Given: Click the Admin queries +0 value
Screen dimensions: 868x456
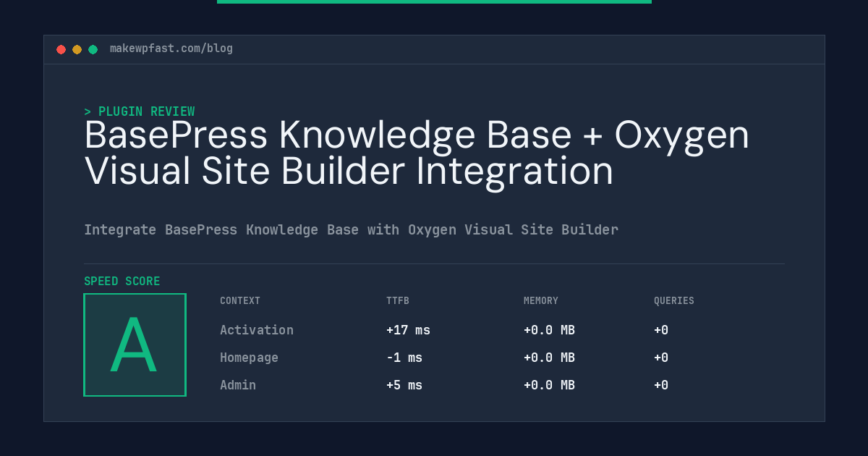Looking at the screenshot, I should tap(661, 385).
